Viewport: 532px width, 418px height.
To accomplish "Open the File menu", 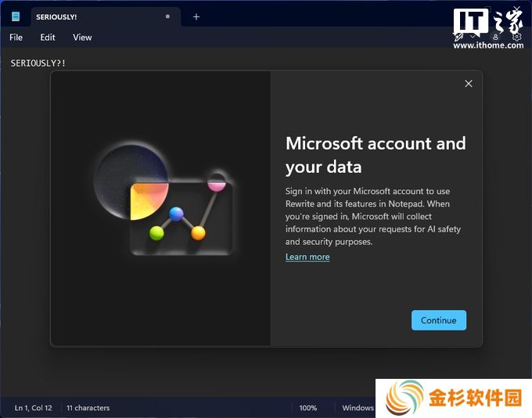I will (16, 38).
